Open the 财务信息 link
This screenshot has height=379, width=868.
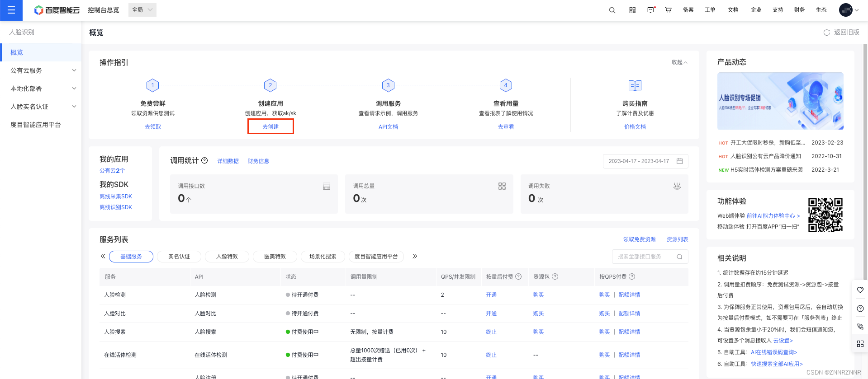(x=258, y=161)
